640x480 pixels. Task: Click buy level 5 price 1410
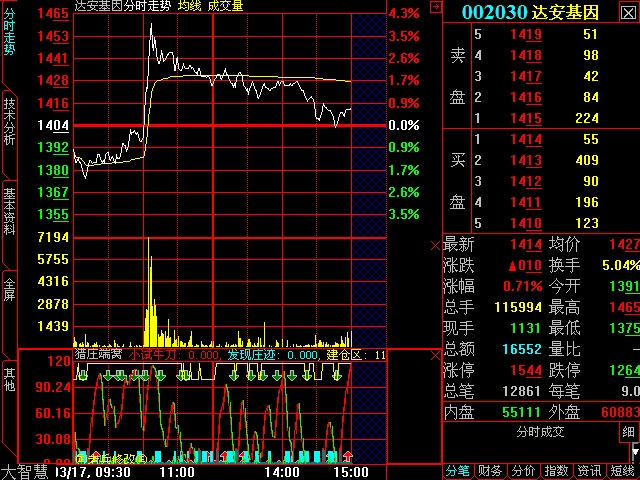point(526,223)
